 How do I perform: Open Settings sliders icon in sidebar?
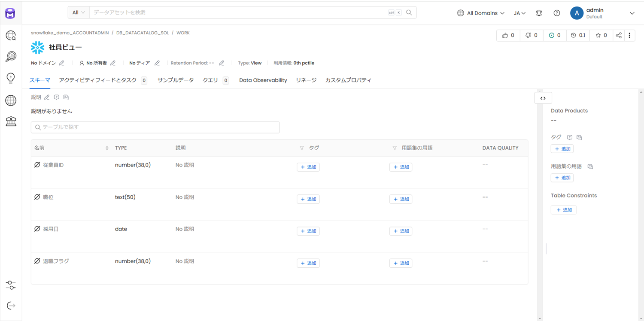11,285
